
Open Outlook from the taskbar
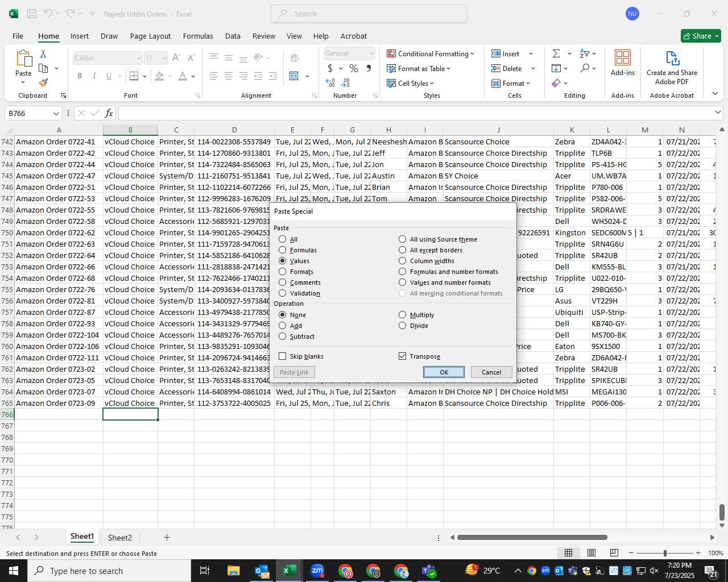coord(262,571)
